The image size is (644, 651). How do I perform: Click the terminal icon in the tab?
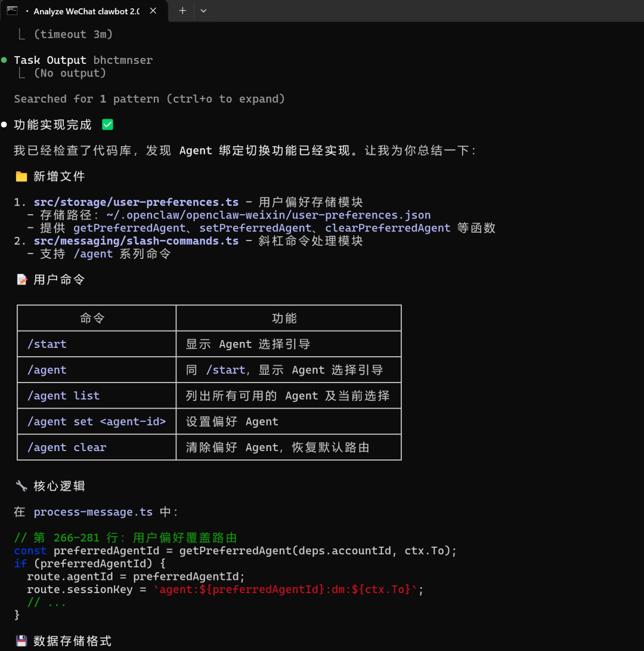coord(12,11)
